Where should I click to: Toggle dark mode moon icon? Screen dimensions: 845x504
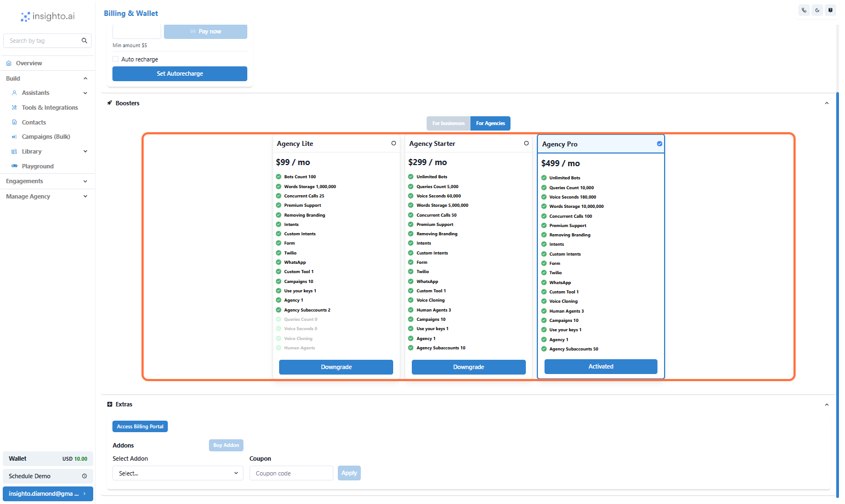tap(817, 10)
